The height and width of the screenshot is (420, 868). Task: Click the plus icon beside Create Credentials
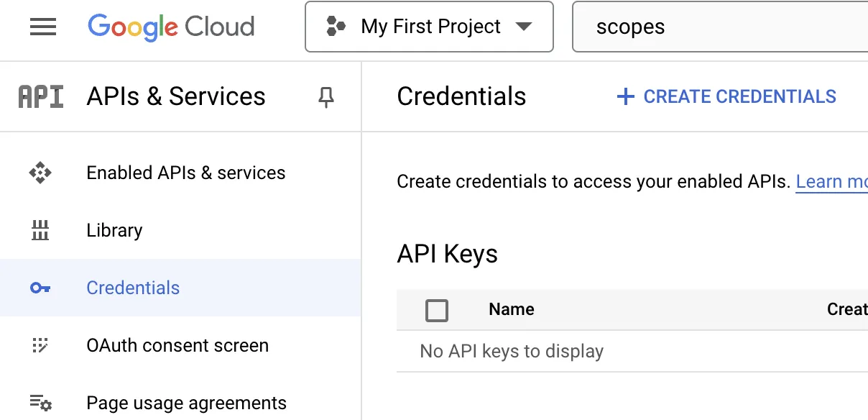pyautogui.click(x=626, y=96)
